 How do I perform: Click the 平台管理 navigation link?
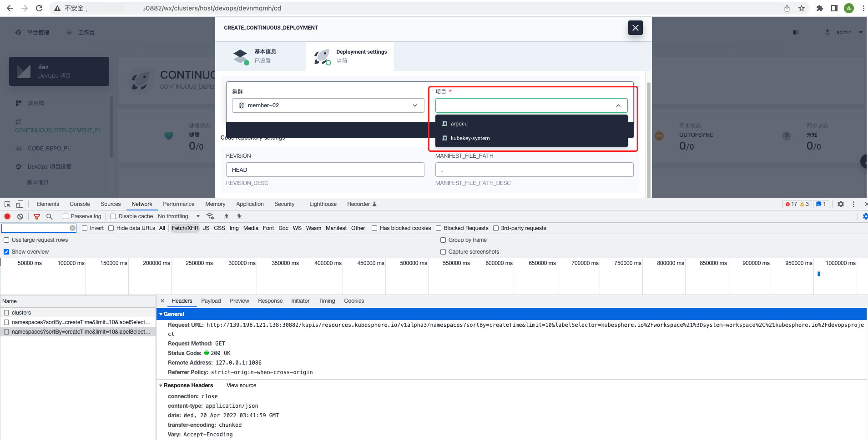point(38,33)
